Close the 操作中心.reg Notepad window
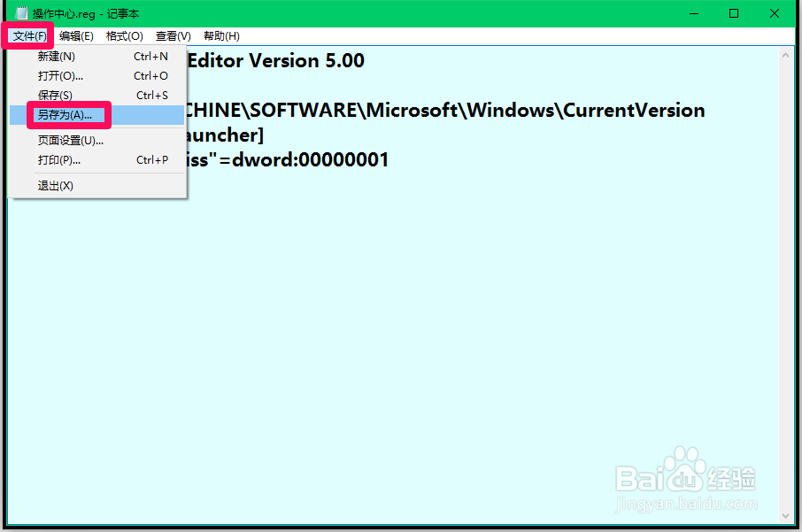Screen dimensions: 802x532 (775, 13)
